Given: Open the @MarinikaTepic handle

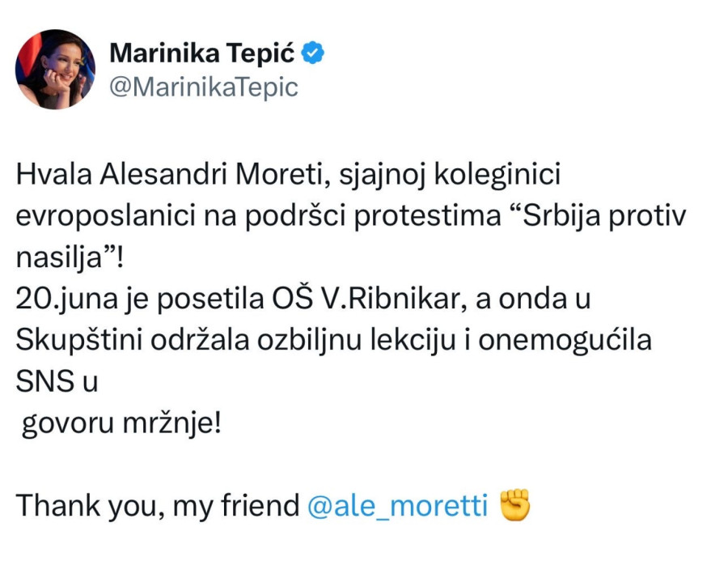Looking at the screenshot, I should click(x=203, y=87).
